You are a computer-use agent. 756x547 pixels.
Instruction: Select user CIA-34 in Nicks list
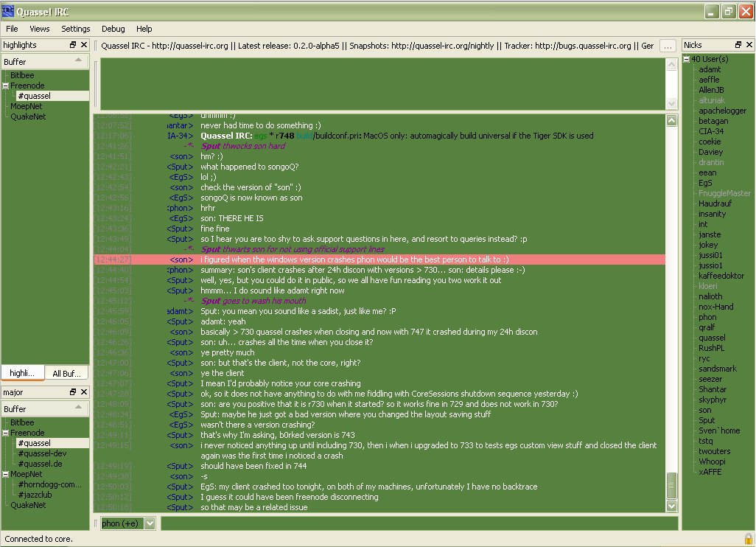tap(711, 131)
